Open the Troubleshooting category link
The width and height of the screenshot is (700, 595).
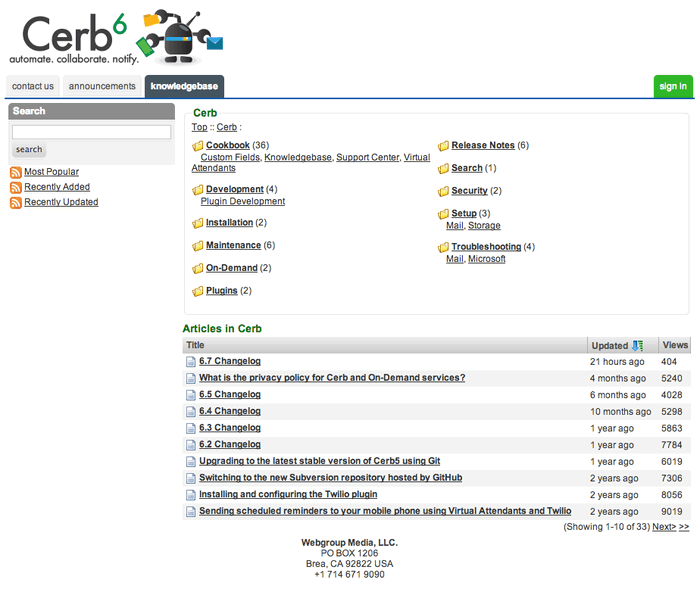[486, 246]
